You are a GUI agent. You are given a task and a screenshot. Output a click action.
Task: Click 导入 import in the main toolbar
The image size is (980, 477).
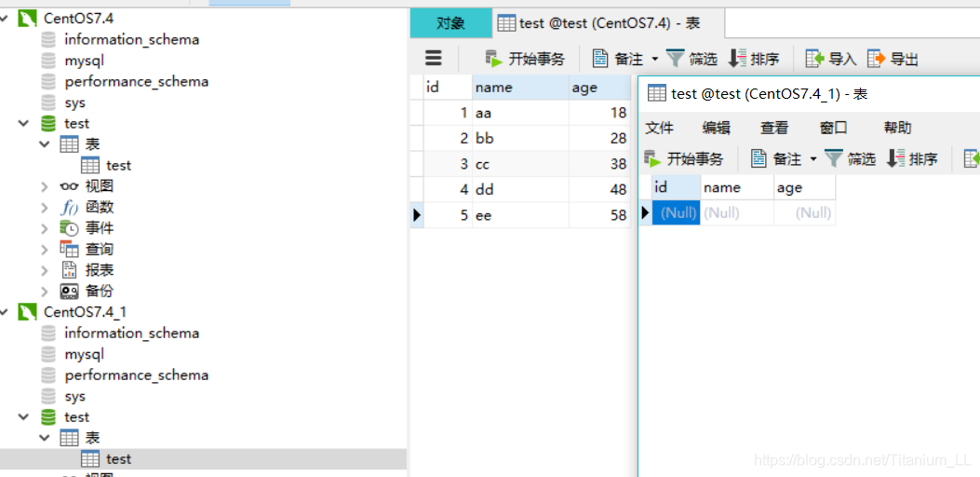click(830, 59)
